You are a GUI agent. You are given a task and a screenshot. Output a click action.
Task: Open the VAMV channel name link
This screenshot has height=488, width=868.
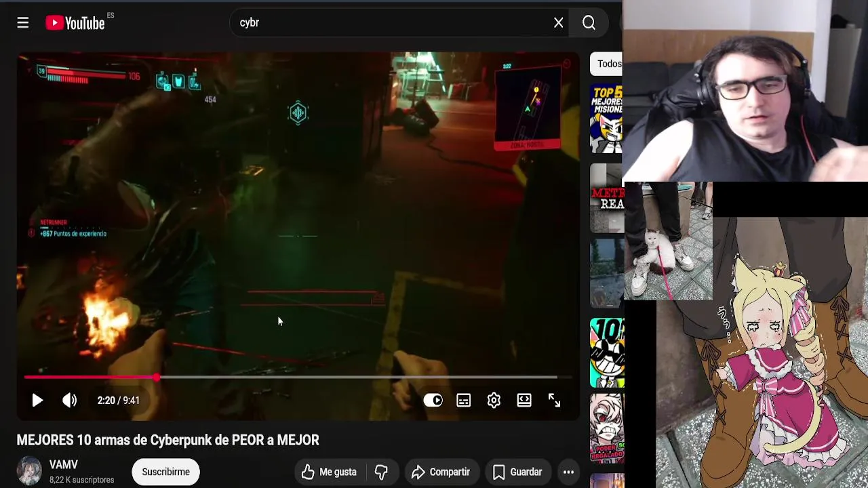64,465
